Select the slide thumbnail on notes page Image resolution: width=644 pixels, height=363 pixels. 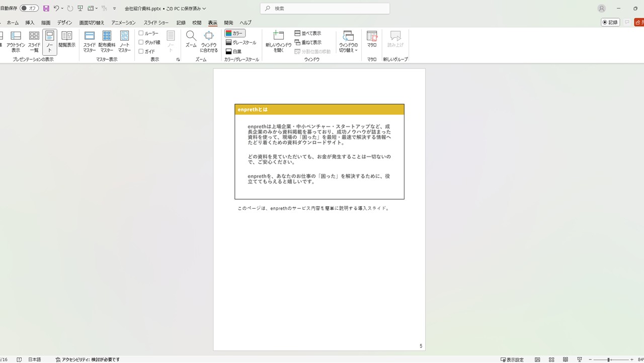(x=319, y=151)
